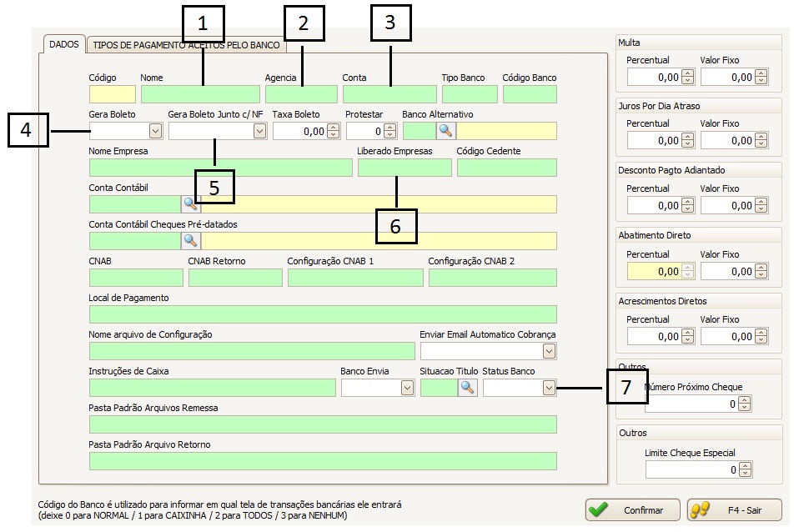794x532 pixels.
Task: Open the Banco Envia combo box
Action: click(x=407, y=388)
